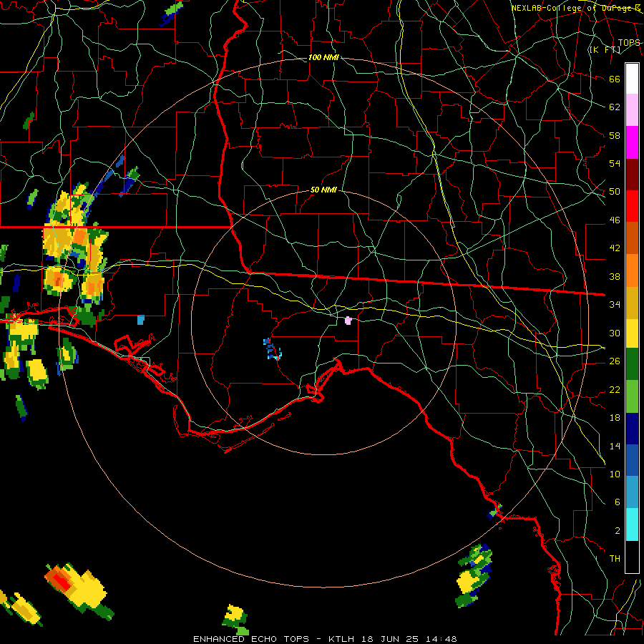The width and height of the screenshot is (644, 644).
Task: Click the orange legend swatch near 38
Action: pos(632,270)
